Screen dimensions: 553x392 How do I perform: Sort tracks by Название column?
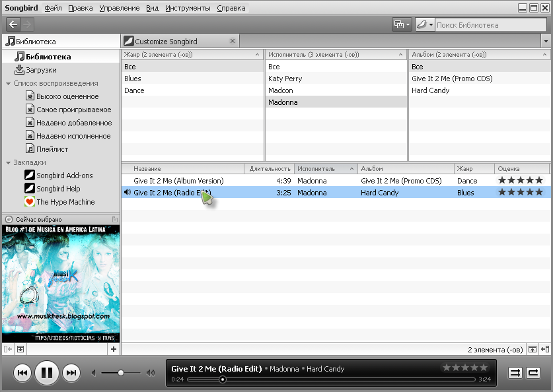(183, 169)
